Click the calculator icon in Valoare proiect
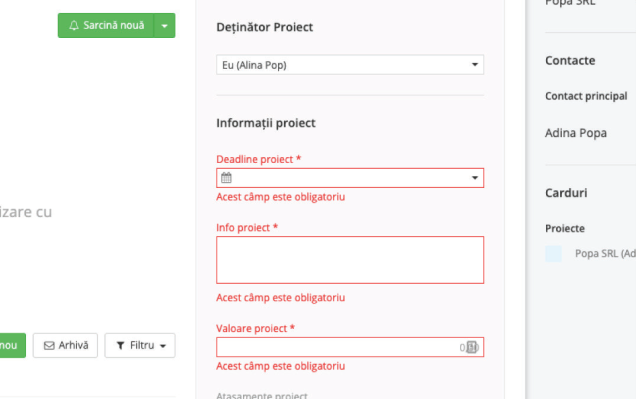The height and width of the screenshot is (399, 636). [472, 347]
